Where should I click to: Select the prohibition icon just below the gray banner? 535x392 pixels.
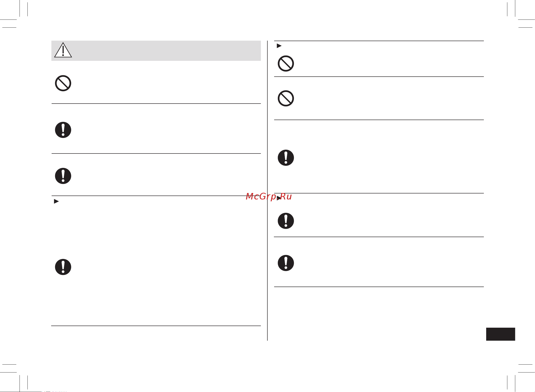(63, 83)
